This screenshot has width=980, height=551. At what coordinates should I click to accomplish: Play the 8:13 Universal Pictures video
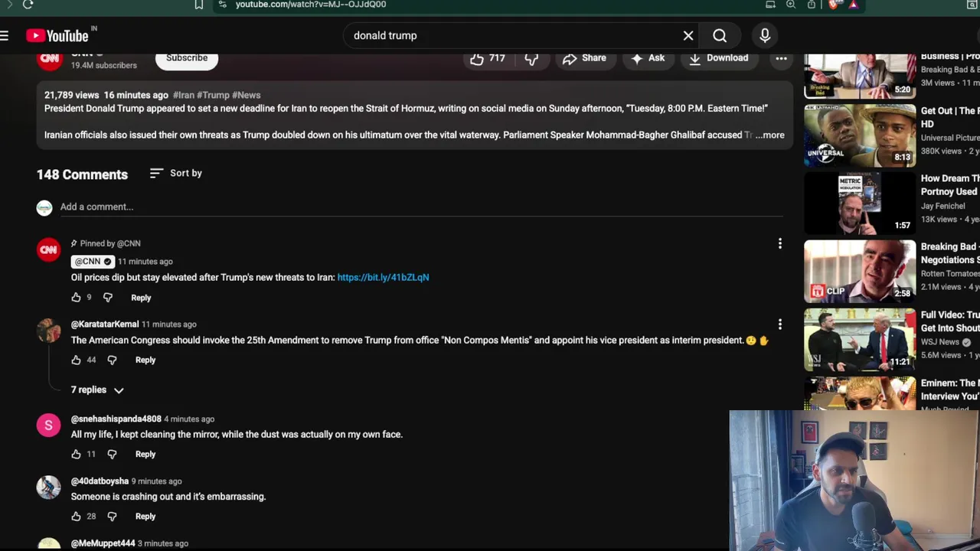tap(860, 135)
